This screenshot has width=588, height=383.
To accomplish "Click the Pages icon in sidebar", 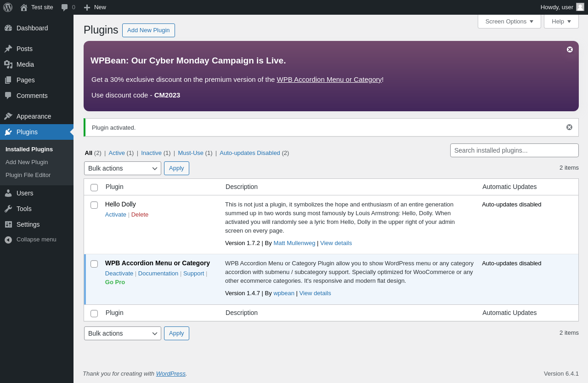I will [8, 80].
